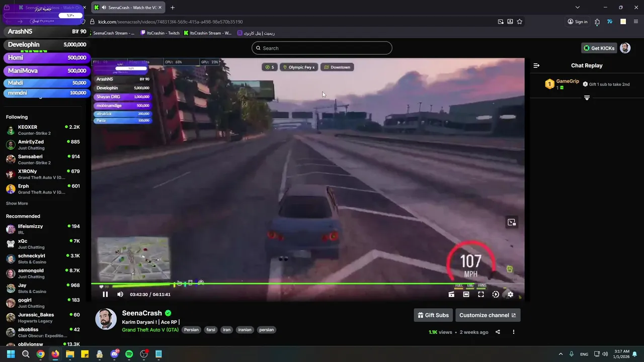Switch to the active SeenaCrash VOD tab
644x362 pixels.
click(x=128, y=8)
